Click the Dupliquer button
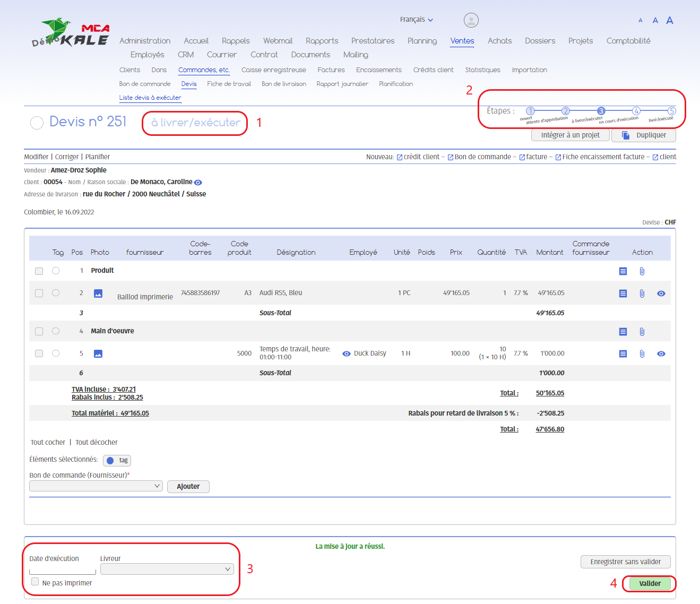This screenshot has width=700, height=604. coord(643,135)
